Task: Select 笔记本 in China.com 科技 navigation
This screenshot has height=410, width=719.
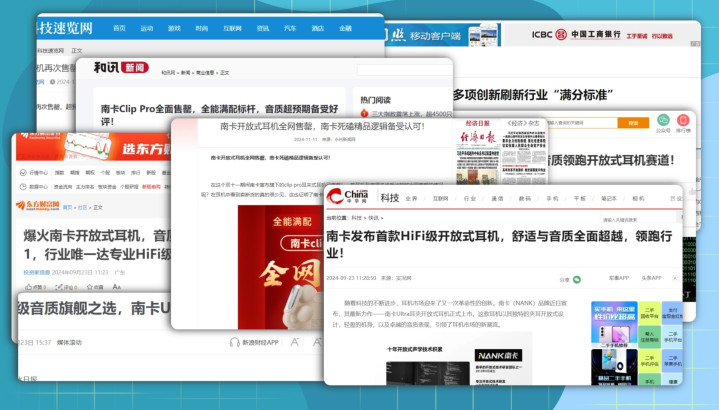Action: tap(608, 199)
